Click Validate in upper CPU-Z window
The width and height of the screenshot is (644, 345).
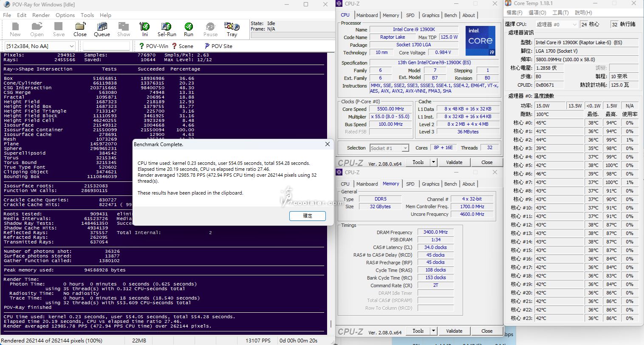click(454, 162)
